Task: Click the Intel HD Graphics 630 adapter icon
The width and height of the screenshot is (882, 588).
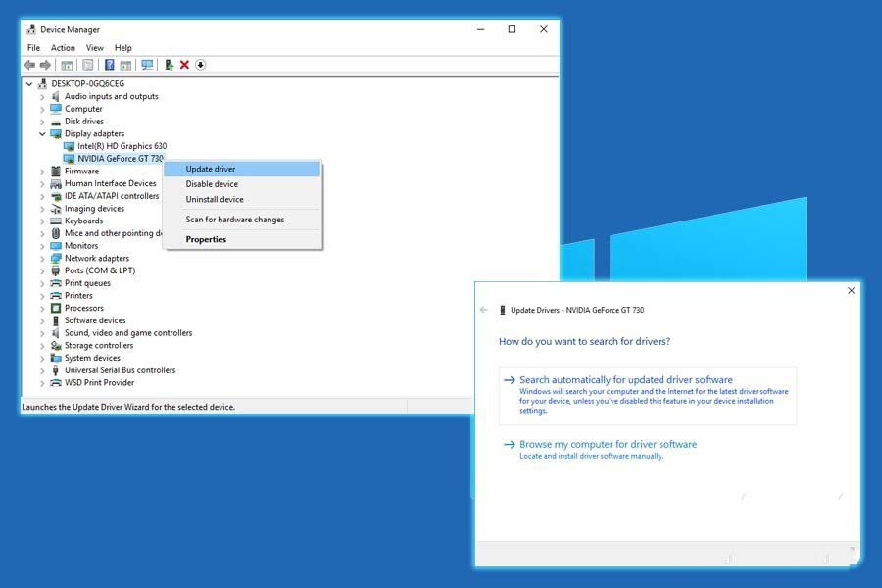Action: coord(70,146)
